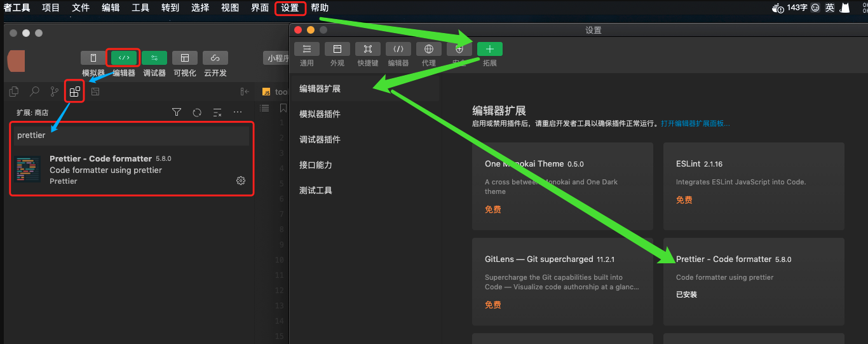Collapse the sidebar panel arrow icon
This screenshot has width=868, height=344.
click(245, 92)
